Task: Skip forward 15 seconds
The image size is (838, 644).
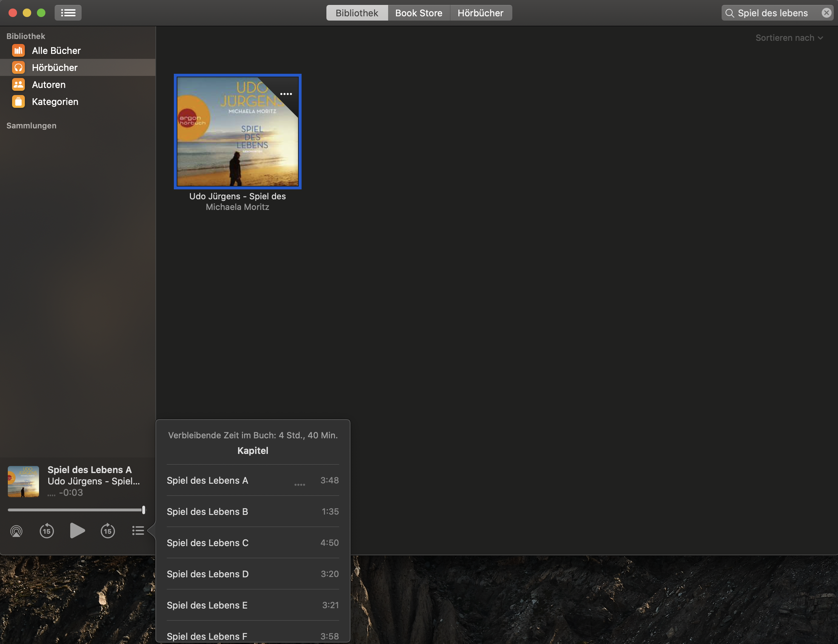Action: tap(108, 531)
